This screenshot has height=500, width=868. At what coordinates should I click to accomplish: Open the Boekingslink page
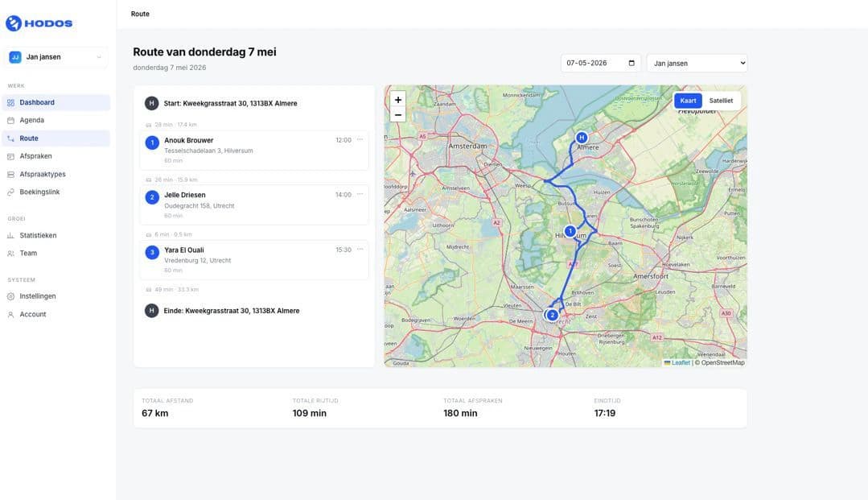coord(56,192)
